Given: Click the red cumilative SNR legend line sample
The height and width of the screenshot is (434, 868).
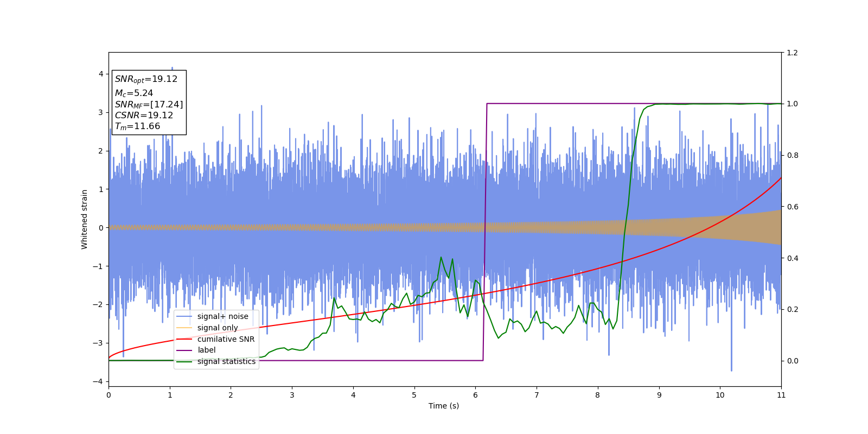Looking at the screenshot, I should 184,339.
